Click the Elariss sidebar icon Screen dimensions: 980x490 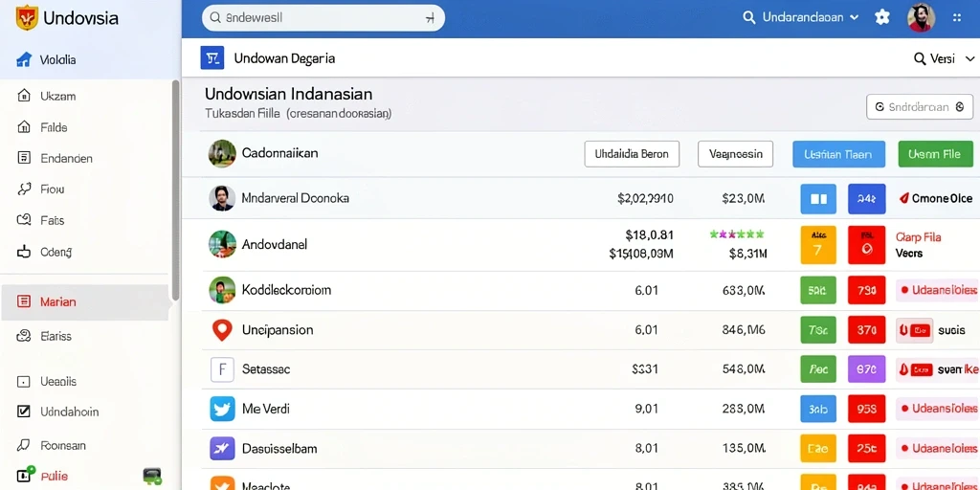coord(24,336)
